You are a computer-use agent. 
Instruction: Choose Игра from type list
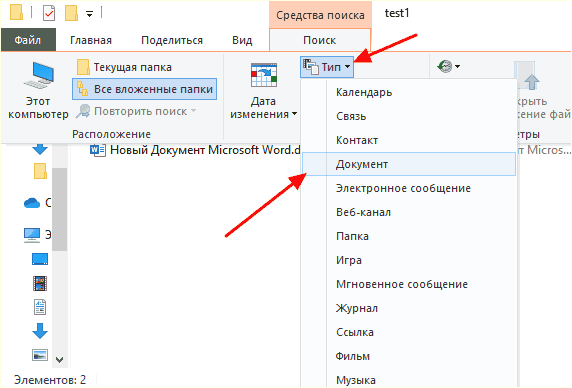(x=409, y=260)
